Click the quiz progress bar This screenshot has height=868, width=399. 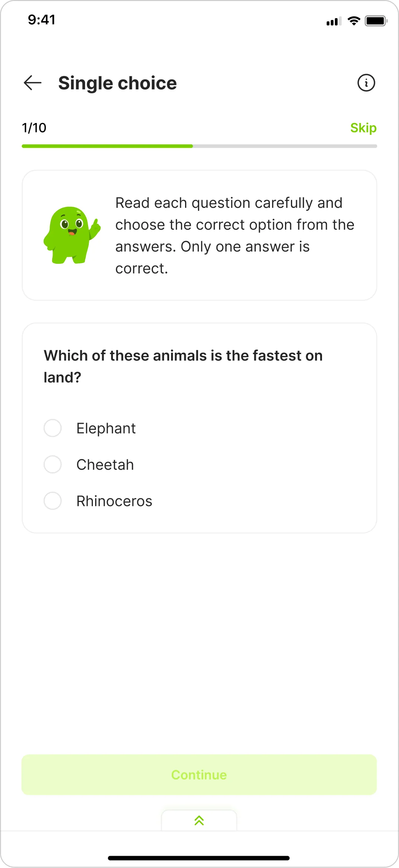tap(199, 146)
